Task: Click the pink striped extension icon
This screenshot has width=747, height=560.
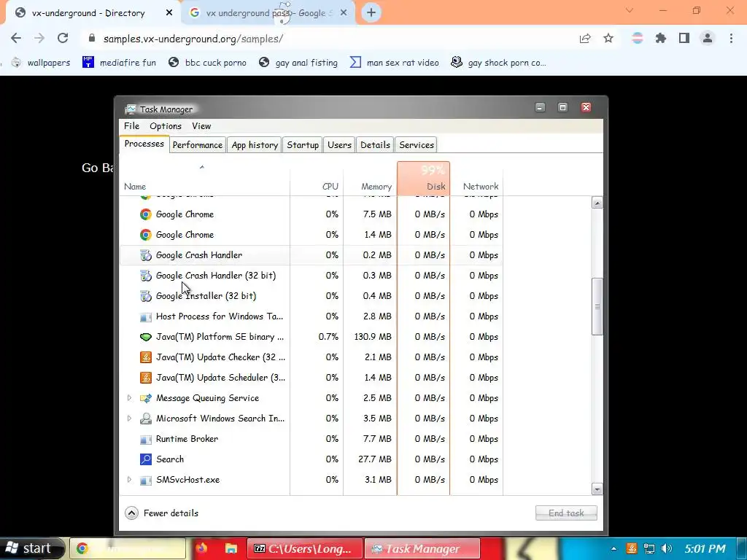Action: click(638, 38)
